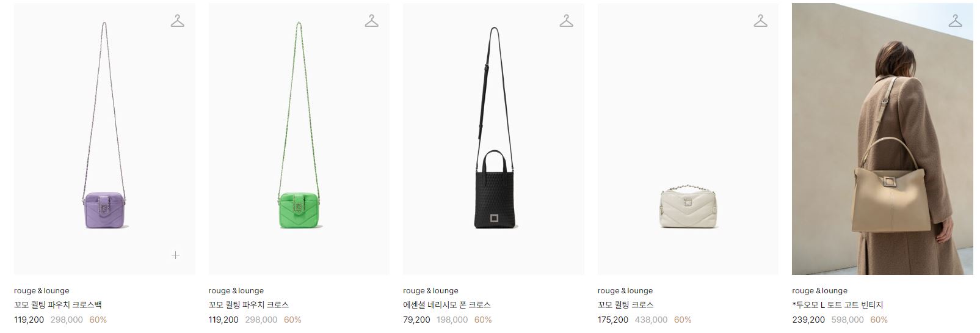
Task: Click hanger icon on green crossbody bag
Action: click(371, 21)
